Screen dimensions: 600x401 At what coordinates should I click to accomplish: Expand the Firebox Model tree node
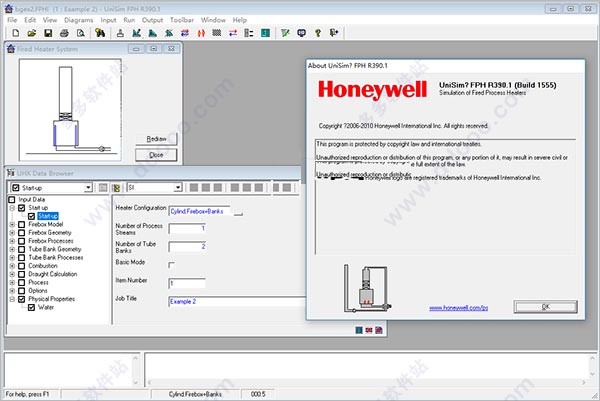(x=12, y=224)
